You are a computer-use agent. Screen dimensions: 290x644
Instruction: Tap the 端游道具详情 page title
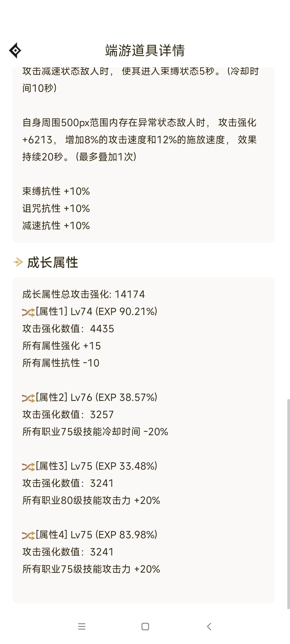[145, 50]
